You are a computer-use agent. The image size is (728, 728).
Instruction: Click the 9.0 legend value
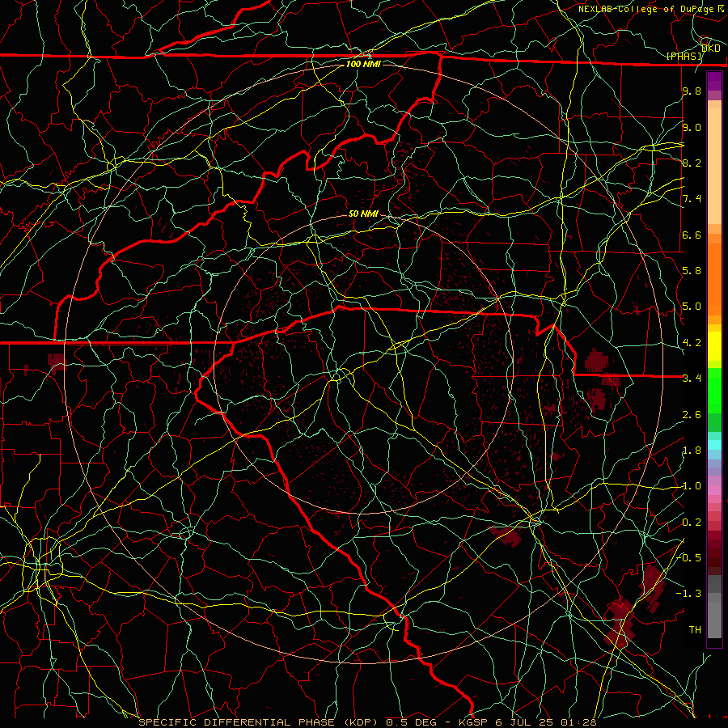[x=692, y=127]
